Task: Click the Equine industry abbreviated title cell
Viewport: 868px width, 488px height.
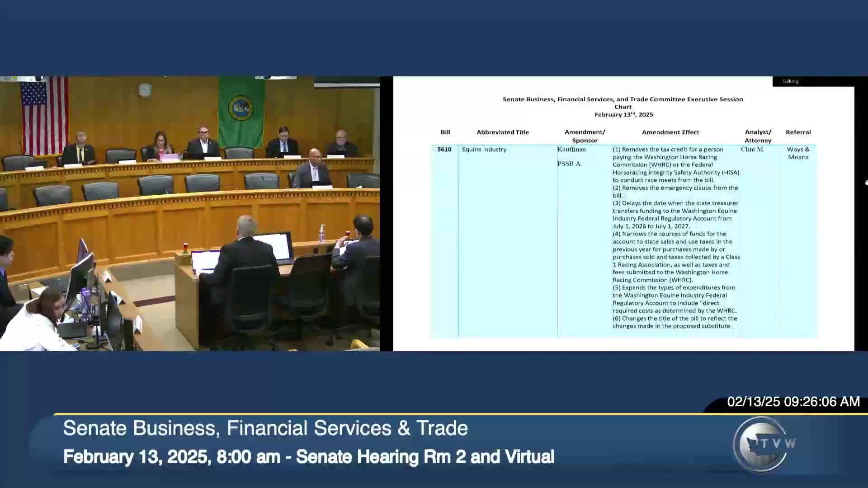Action: point(484,149)
